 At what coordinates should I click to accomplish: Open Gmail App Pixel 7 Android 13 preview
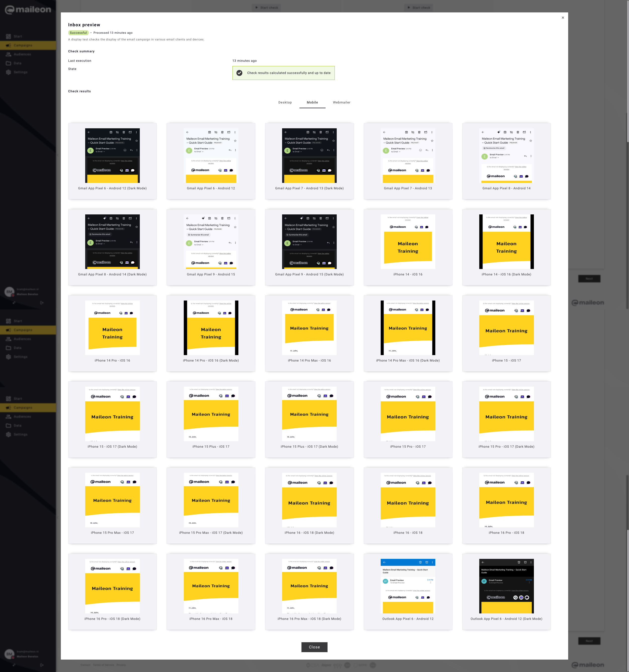pyautogui.click(x=408, y=156)
